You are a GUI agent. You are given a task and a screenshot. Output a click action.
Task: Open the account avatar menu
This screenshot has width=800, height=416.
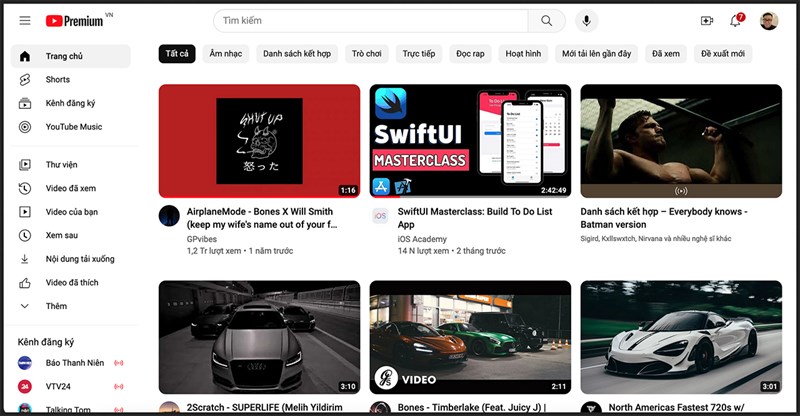[769, 21]
